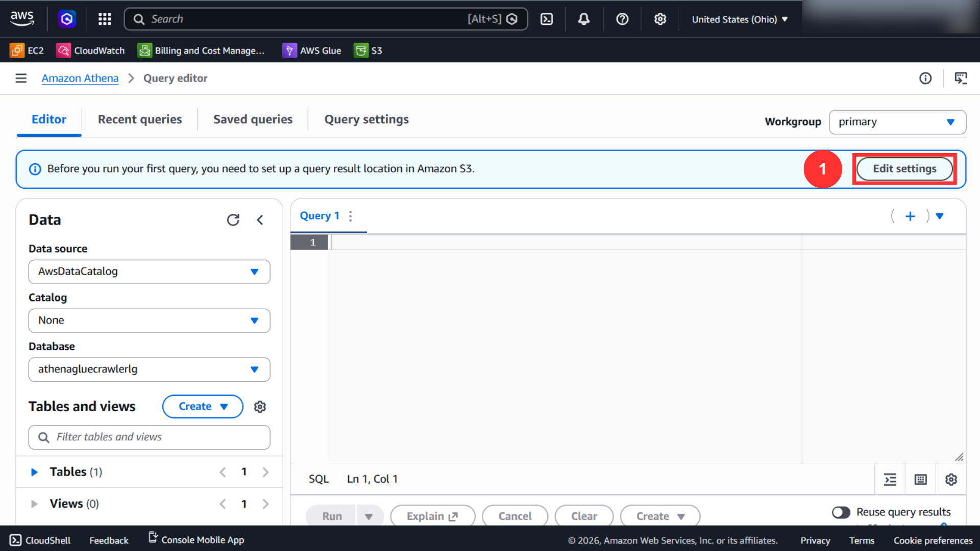Toggle Reuse query results switch
This screenshot has height=551, width=980.
841,512
